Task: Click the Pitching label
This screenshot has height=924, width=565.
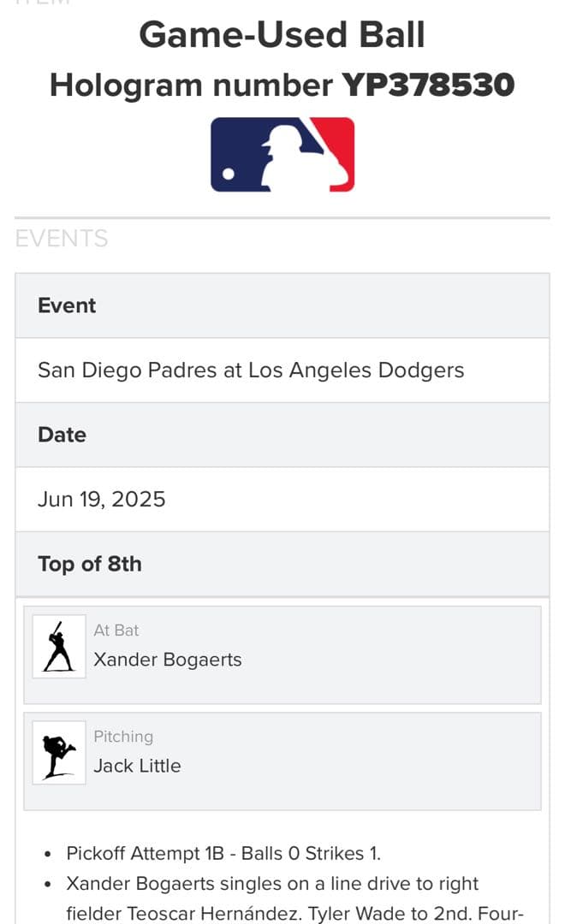Action: [123, 737]
